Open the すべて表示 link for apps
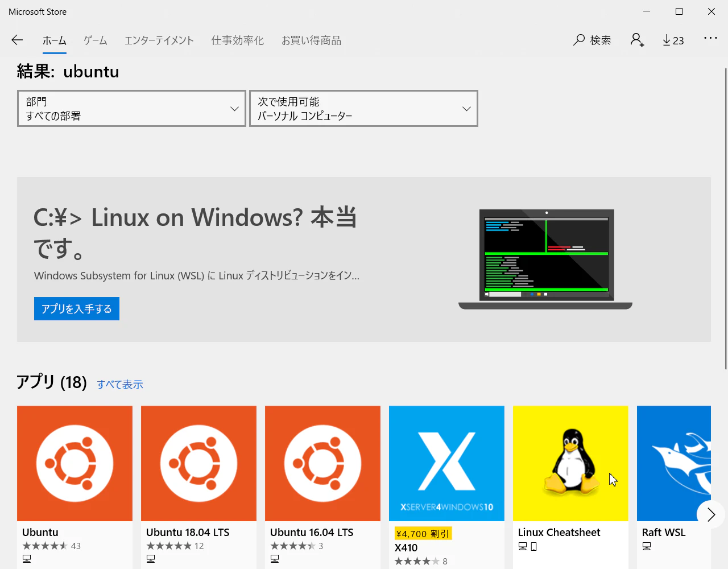Screen dimensions: 728x569 pyautogui.click(x=120, y=385)
